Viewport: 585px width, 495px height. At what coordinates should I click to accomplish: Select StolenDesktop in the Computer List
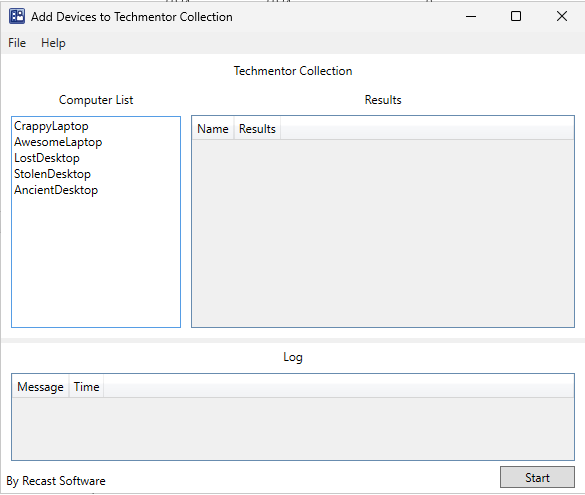(x=52, y=174)
